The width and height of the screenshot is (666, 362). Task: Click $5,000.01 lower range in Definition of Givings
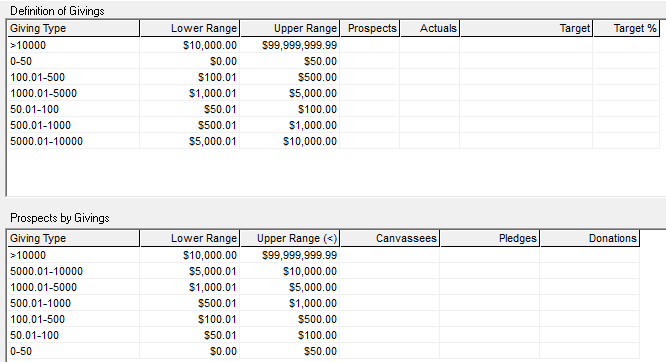[x=212, y=141]
